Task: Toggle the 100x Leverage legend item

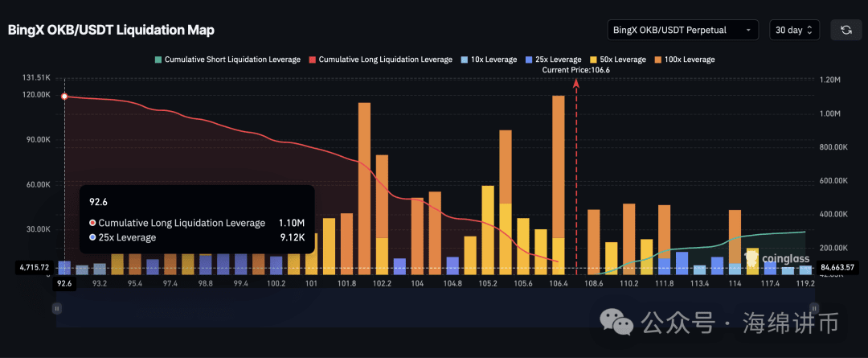Action: pyautogui.click(x=684, y=60)
